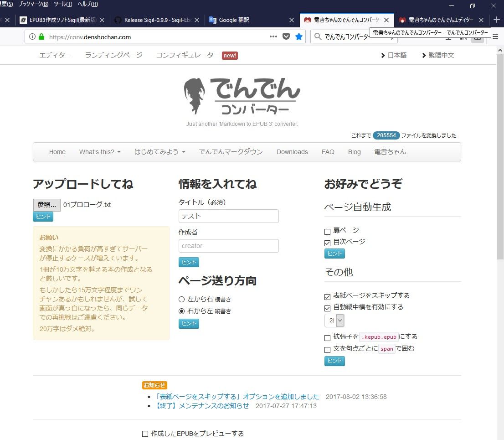Select 左から右 横書き radio button
The image size is (504, 440).
181,300
